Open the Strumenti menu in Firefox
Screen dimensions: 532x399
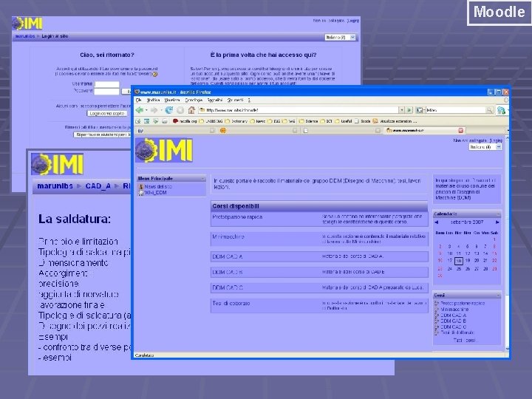pyautogui.click(x=236, y=100)
